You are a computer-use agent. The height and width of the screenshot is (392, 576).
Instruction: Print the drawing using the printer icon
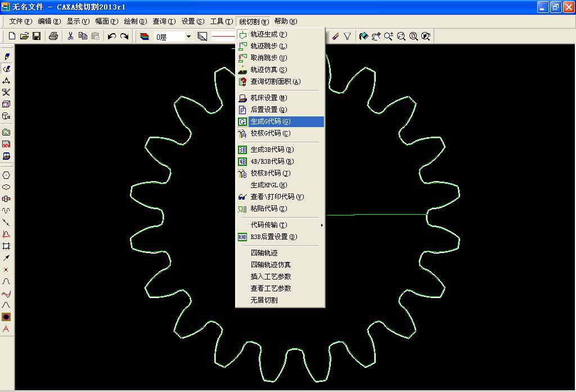tap(52, 36)
